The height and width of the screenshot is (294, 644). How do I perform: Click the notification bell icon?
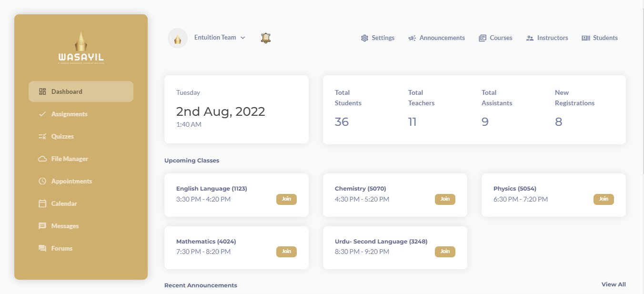coord(266,38)
